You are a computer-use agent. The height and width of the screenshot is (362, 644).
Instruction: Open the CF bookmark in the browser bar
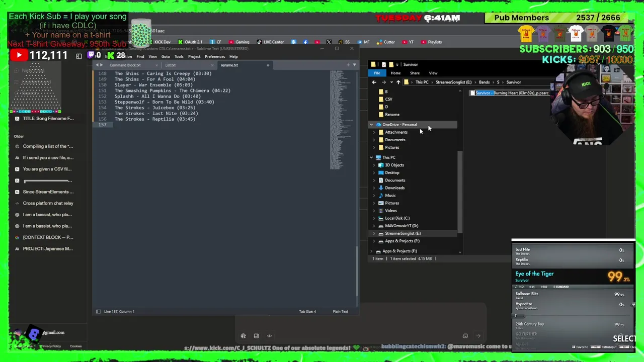tap(216, 42)
